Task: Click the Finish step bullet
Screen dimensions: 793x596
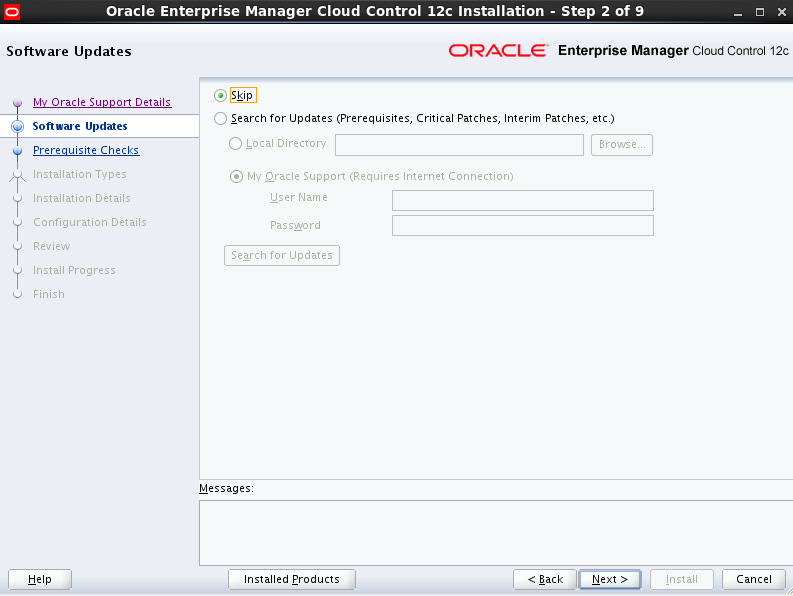Action: [x=18, y=294]
